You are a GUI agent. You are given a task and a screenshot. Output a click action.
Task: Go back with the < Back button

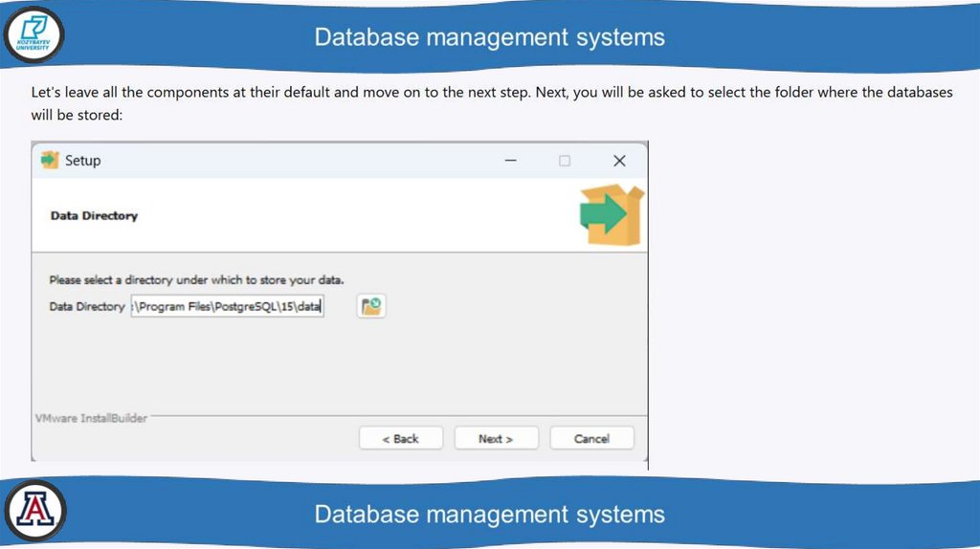[x=401, y=438]
